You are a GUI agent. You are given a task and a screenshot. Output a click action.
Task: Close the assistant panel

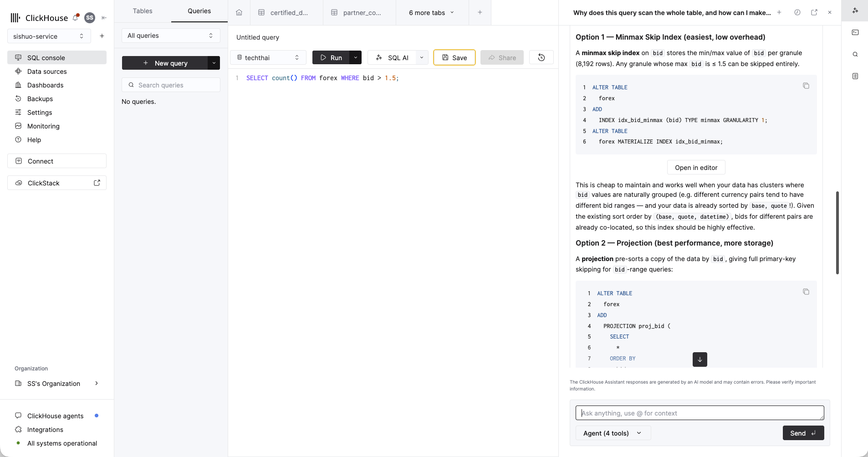point(830,12)
